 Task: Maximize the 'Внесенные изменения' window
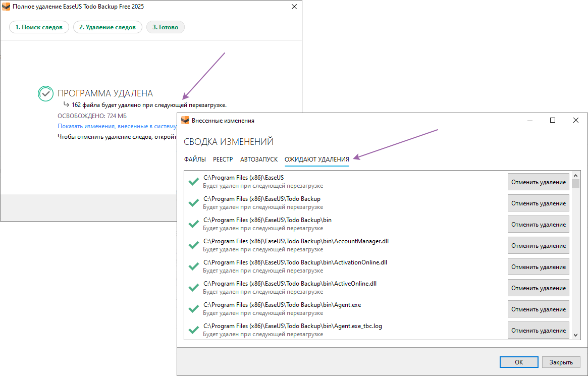(553, 121)
